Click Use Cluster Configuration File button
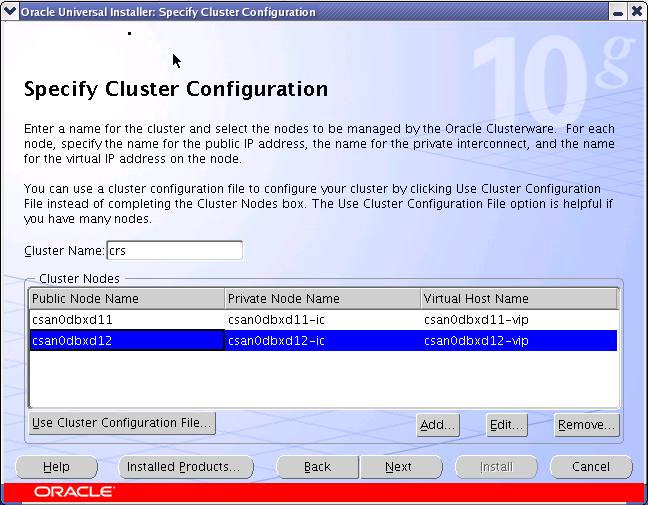Image resolution: width=648 pixels, height=505 pixels. (122, 423)
